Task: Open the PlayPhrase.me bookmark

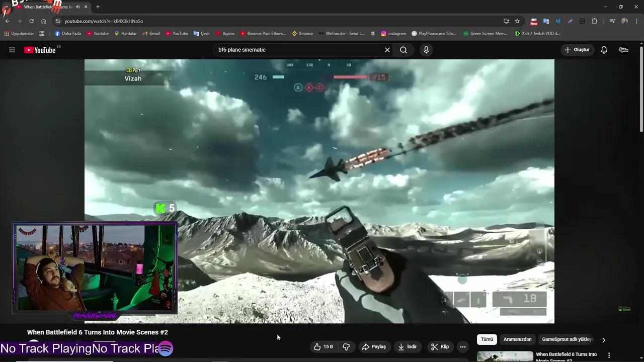Action: tap(434, 34)
